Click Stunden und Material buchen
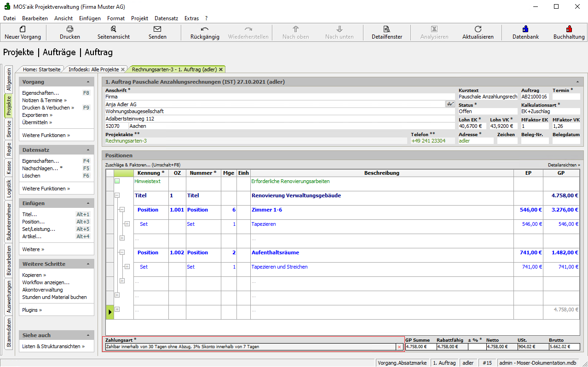588x367 pixels. tap(54, 297)
